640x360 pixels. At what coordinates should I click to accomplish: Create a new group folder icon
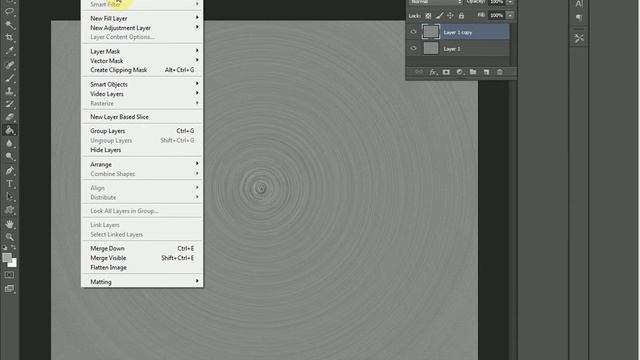coord(473,72)
